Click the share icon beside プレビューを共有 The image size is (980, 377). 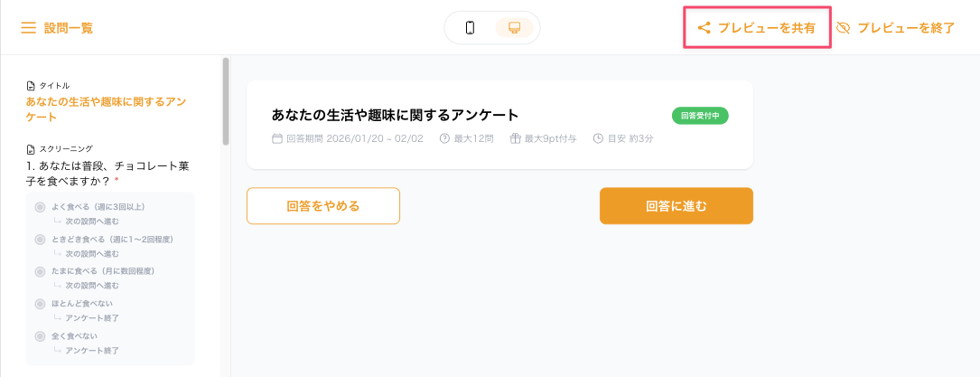[705, 28]
